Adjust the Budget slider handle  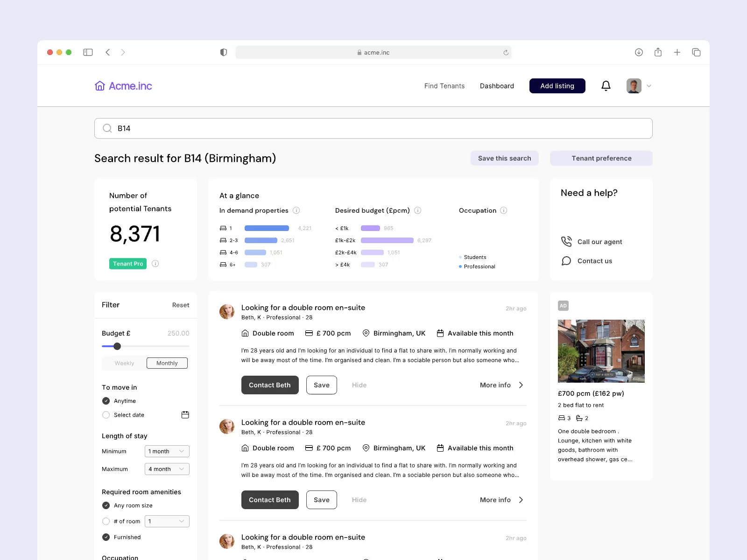117,346
